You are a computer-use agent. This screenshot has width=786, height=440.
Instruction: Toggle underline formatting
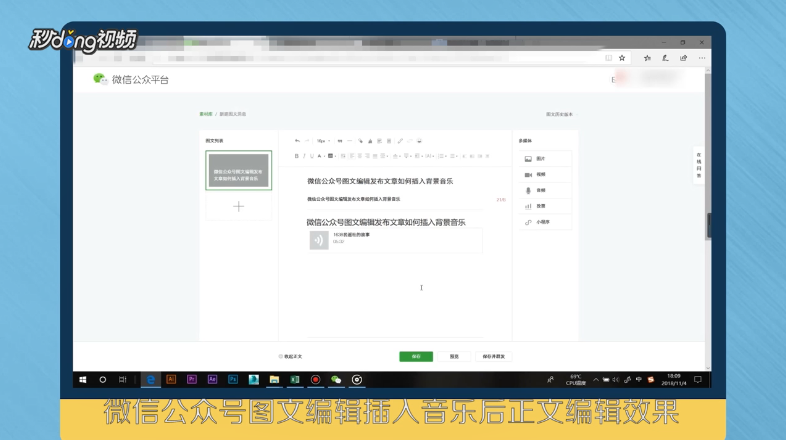point(312,156)
